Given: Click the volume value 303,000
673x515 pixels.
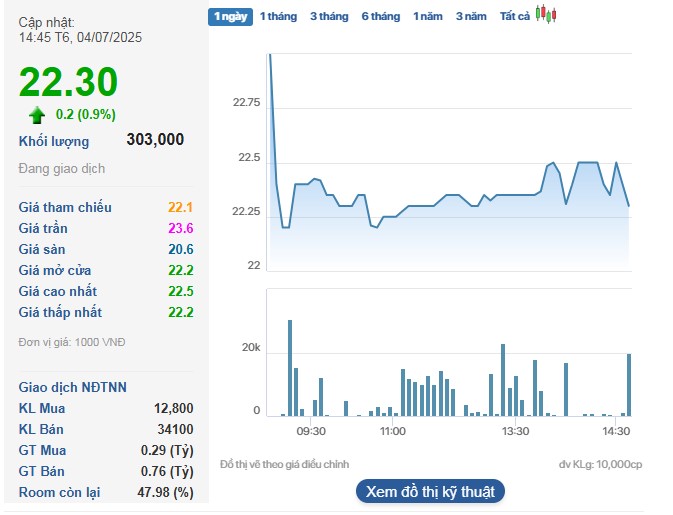Looking at the screenshot, I should [x=155, y=140].
